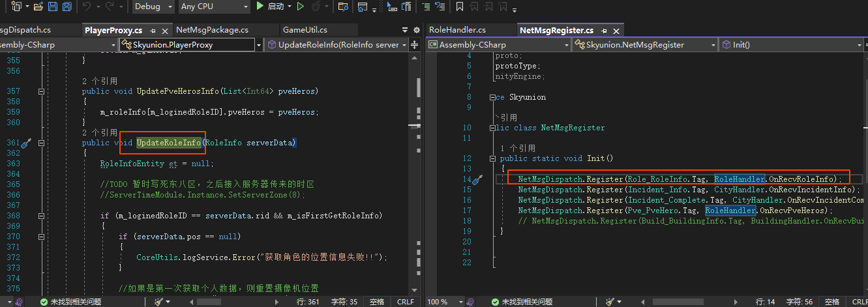Click screwdriver quick-action icon at line 361

(27, 143)
